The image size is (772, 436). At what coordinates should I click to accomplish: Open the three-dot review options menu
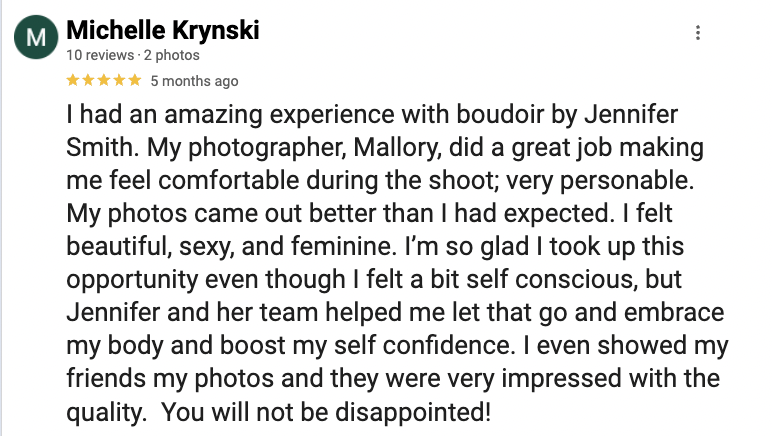698,32
